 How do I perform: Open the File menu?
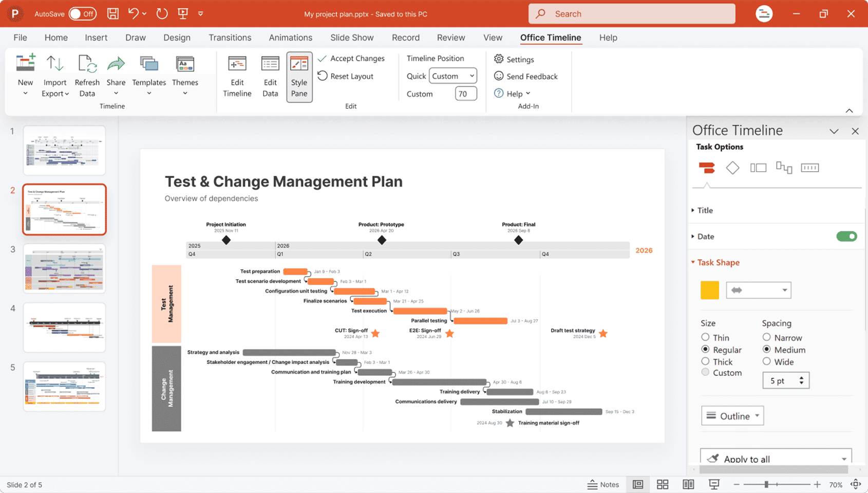click(x=20, y=38)
